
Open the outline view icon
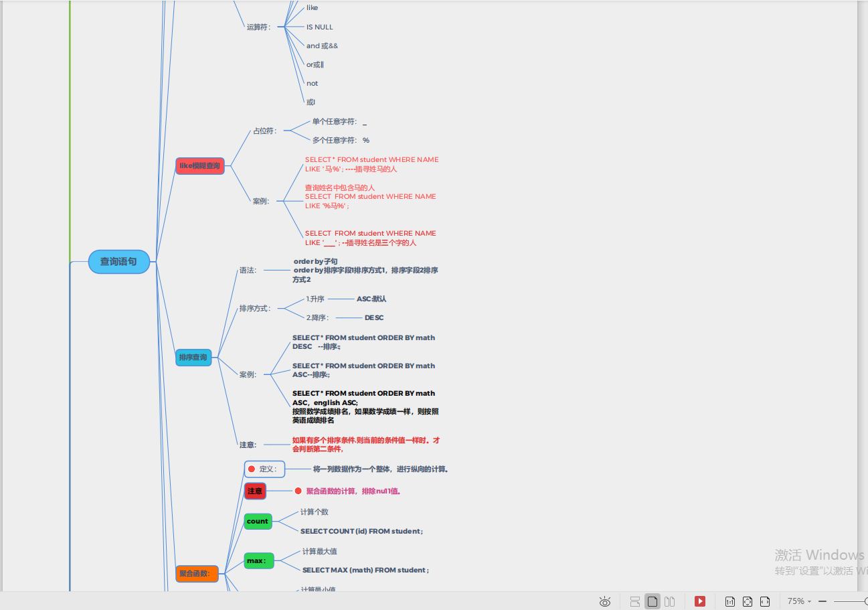click(636, 601)
